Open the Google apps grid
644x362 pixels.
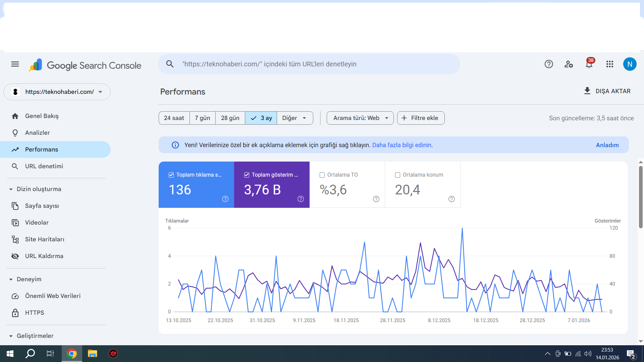coord(610,64)
